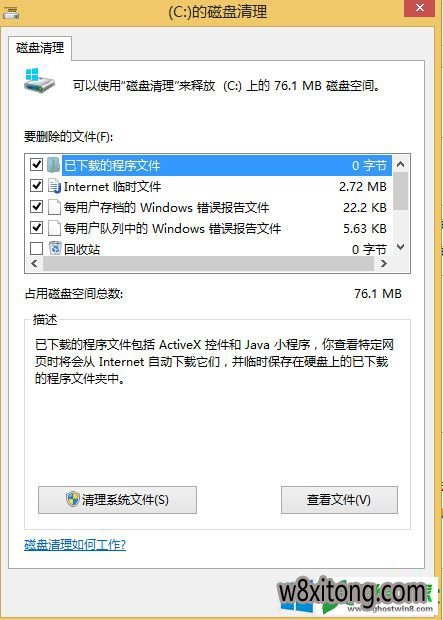Screen dimensions: 443x620
Task: Click the file list scroll down arrow
Action: tap(401, 247)
